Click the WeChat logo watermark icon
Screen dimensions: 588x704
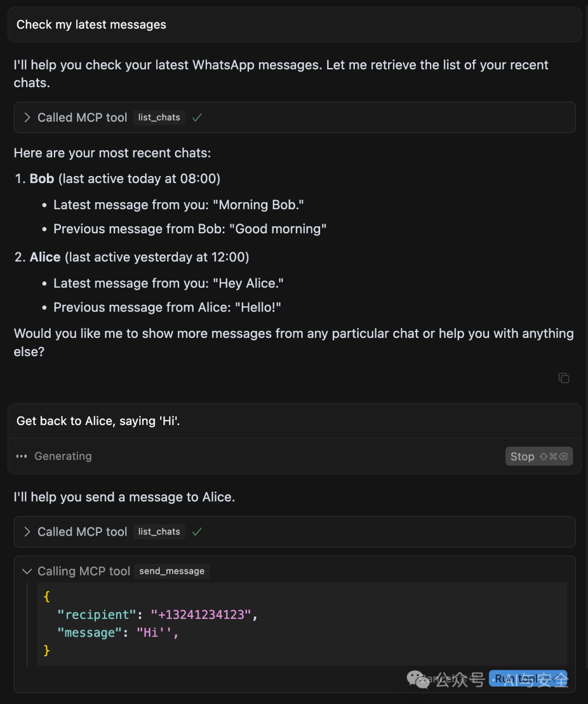pos(418,679)
